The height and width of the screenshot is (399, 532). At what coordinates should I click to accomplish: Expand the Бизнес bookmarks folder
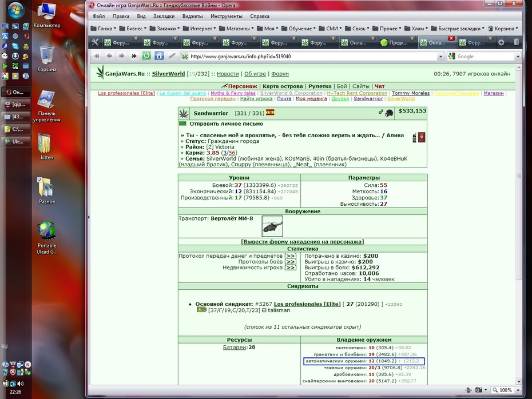click(x=133, y=29)
